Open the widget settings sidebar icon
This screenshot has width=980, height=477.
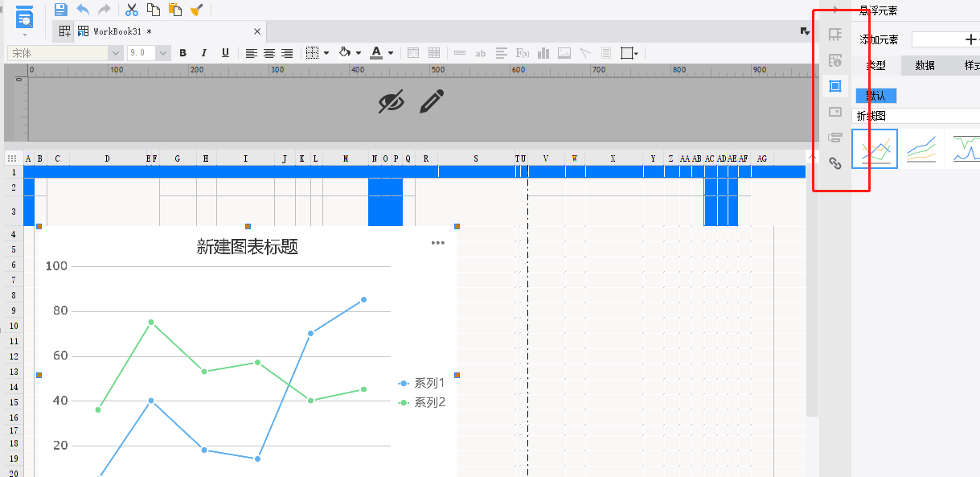[835, 112]
